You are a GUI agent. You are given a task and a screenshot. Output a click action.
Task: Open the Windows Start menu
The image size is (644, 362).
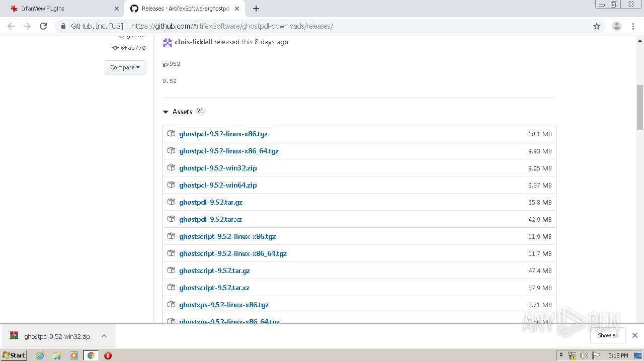point(14,355)
